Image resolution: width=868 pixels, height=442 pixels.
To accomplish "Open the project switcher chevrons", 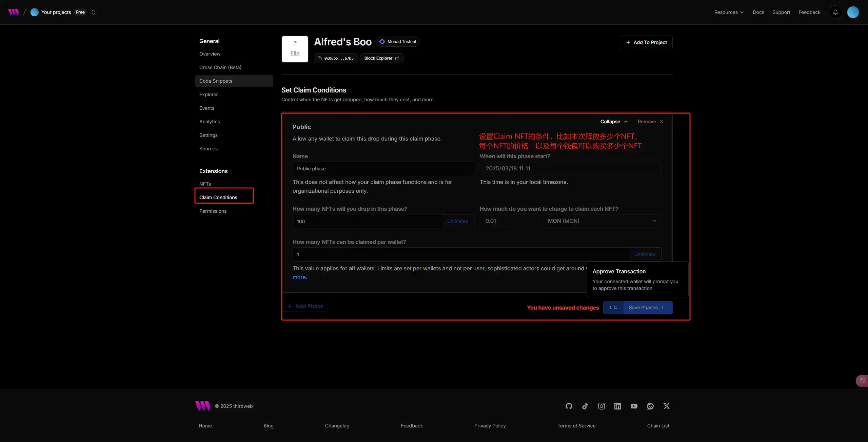I will (x=93, y=12).
